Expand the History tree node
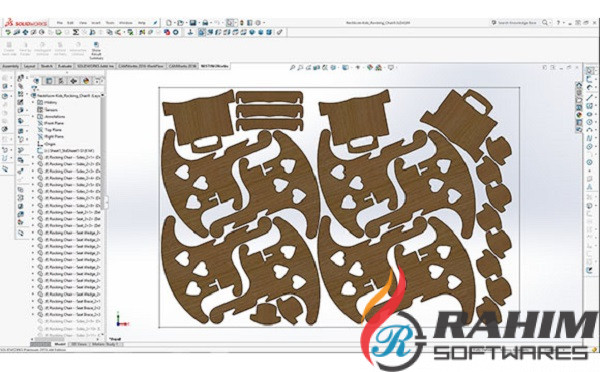600x372 pixels. 33,103
